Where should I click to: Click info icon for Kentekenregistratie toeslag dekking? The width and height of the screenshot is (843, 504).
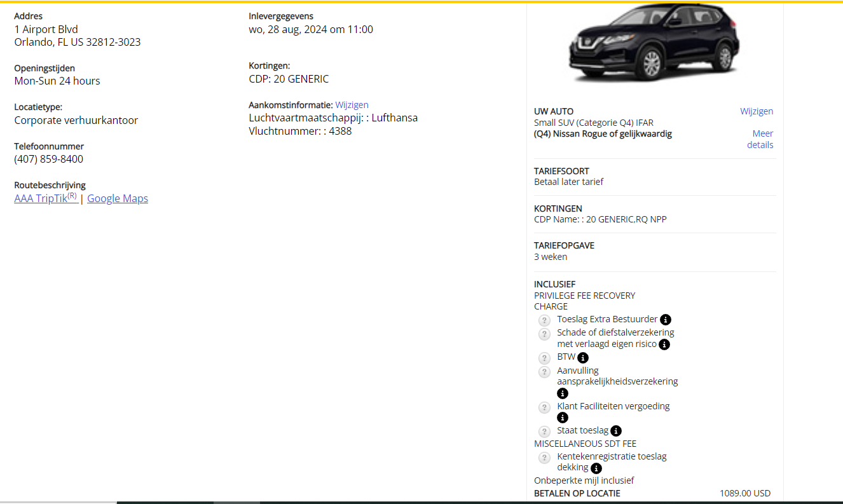pyautogui.click(x=596, y=468)
